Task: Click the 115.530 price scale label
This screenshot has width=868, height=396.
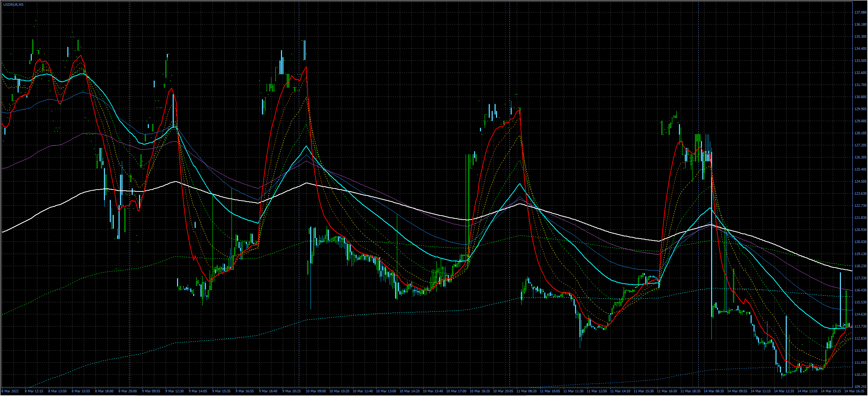Action: (x=860, y=302)
